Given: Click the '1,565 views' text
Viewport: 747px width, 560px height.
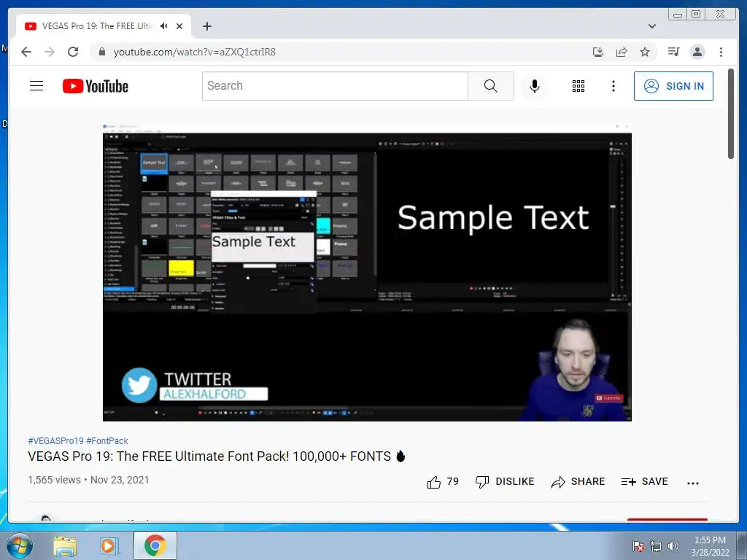Looking at the screenshot, I should (54, 480).
